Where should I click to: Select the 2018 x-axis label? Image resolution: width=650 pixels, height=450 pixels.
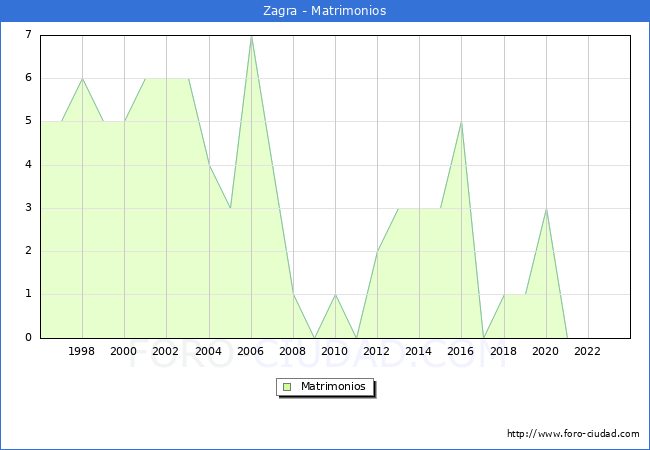(x=504, y=351)
